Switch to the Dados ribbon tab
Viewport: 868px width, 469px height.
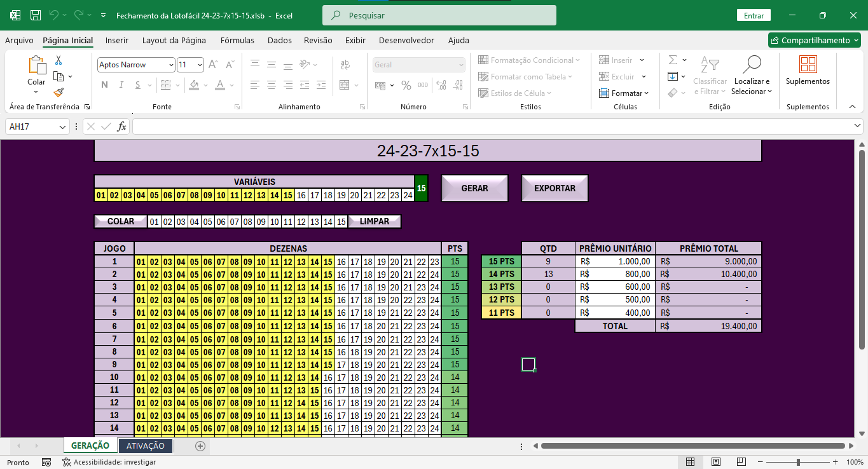pos(280,40)
